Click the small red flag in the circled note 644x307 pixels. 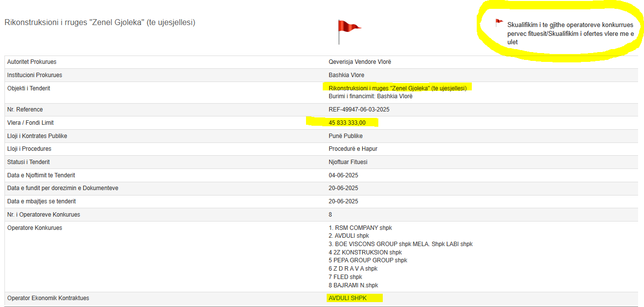point(499,22)
